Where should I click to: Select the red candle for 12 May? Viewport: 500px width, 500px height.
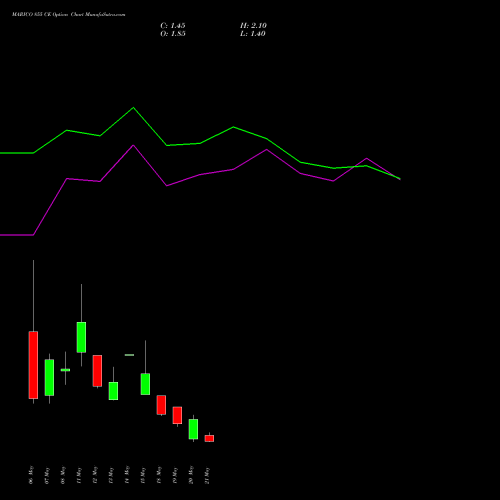pos(97,371)
